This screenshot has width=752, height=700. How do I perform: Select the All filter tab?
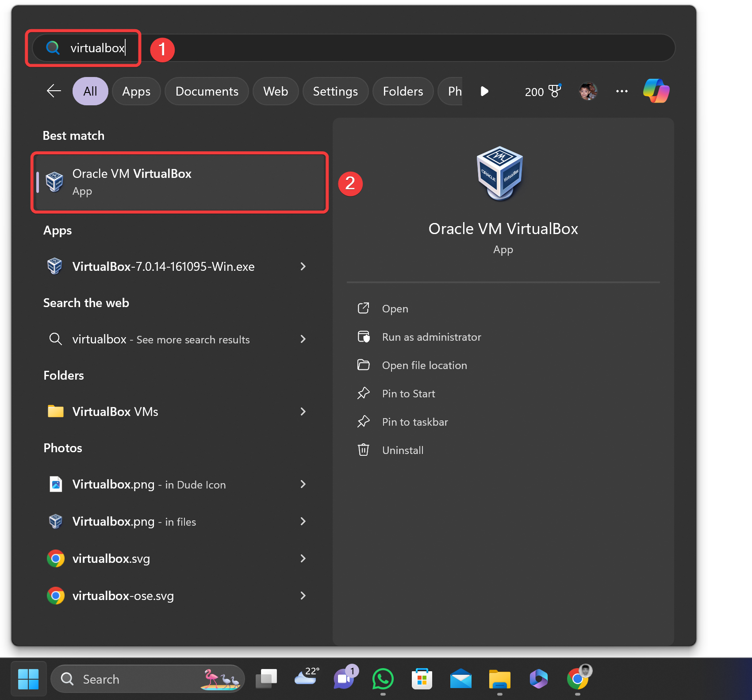[x=90, y=91]
